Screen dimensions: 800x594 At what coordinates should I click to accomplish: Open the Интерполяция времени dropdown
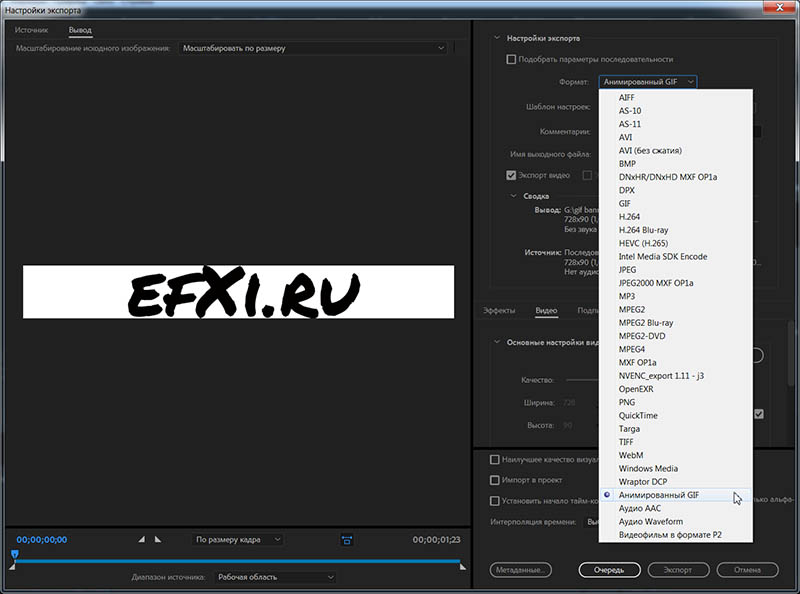(x=591, y=522)
